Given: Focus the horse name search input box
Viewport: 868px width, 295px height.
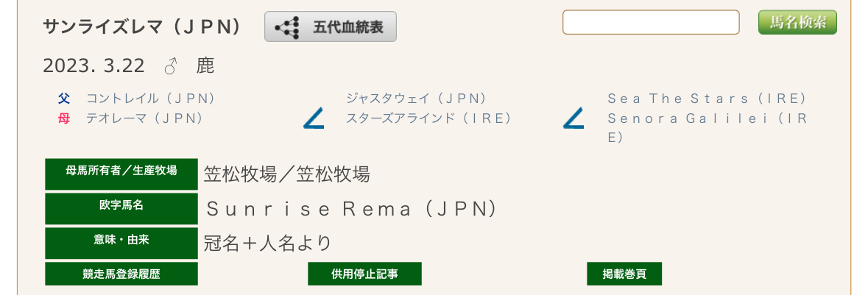Looking at the screenshot, I should (651, 22).
